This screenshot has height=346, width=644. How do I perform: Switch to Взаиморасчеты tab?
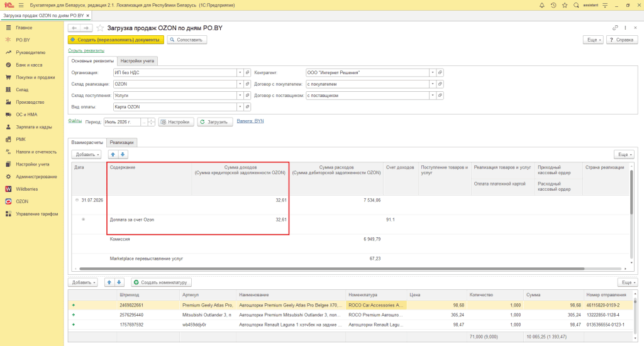[87, 143]
